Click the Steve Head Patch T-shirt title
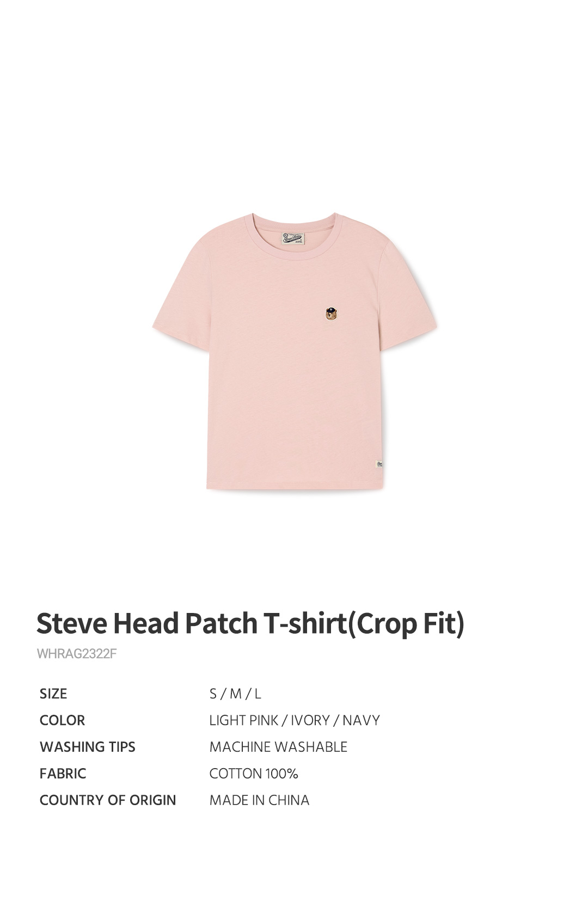 click(x=250, y=623)
